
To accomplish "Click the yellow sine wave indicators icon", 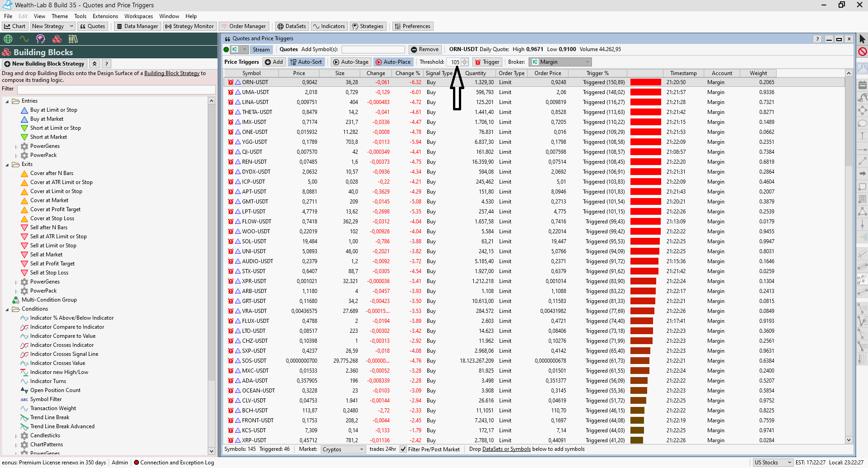I will pos(24,39).
